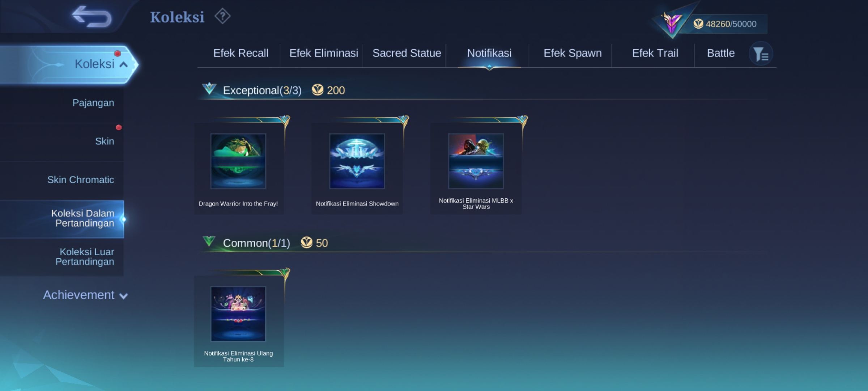Open the filter funnel icon
The height and width of the screenshot is (391, 868).
pos(761,54)
